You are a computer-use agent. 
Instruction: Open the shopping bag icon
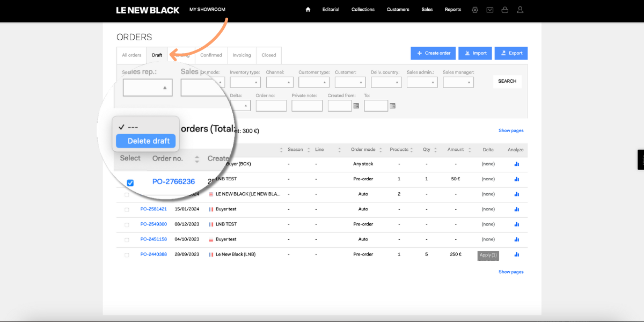[505, 10]
